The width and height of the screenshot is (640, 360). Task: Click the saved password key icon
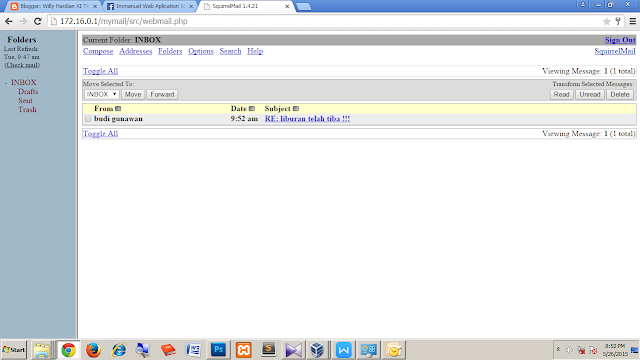click(618, 21)
